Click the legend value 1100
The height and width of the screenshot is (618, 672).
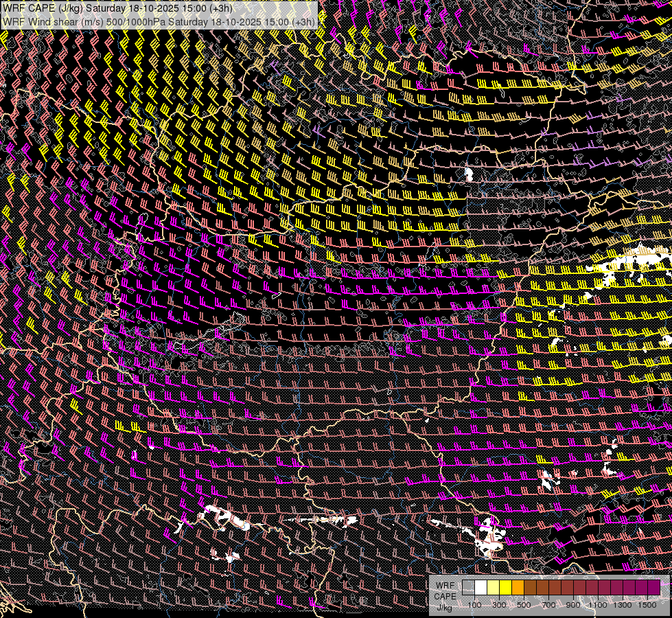coord(597,605)
